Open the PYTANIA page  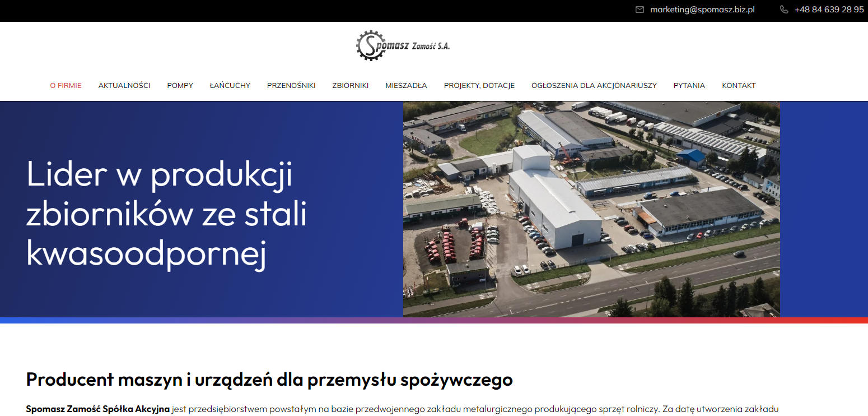coord(689,86)
